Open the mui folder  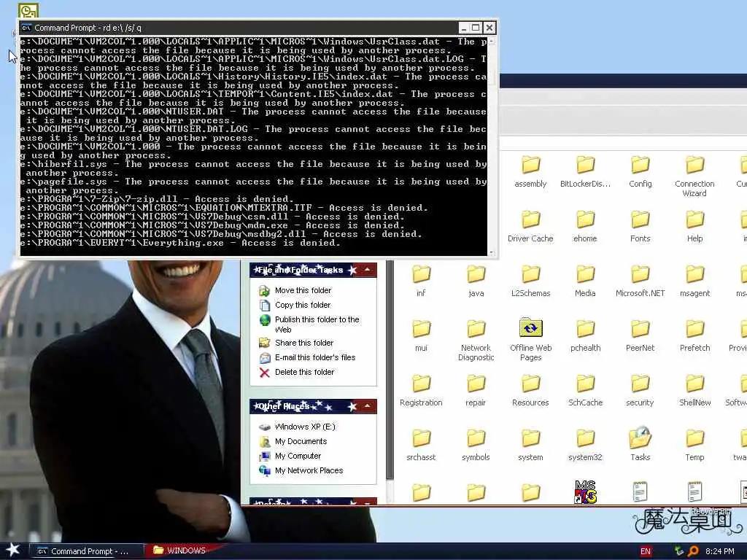(421, 335)
